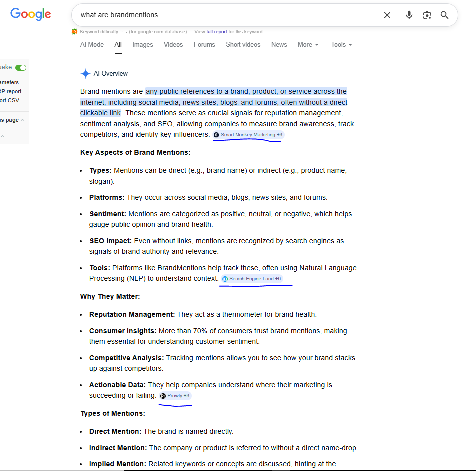Open Google Lens camera search
Viewport: 476px width, 471px height.
tap(427, 15)
